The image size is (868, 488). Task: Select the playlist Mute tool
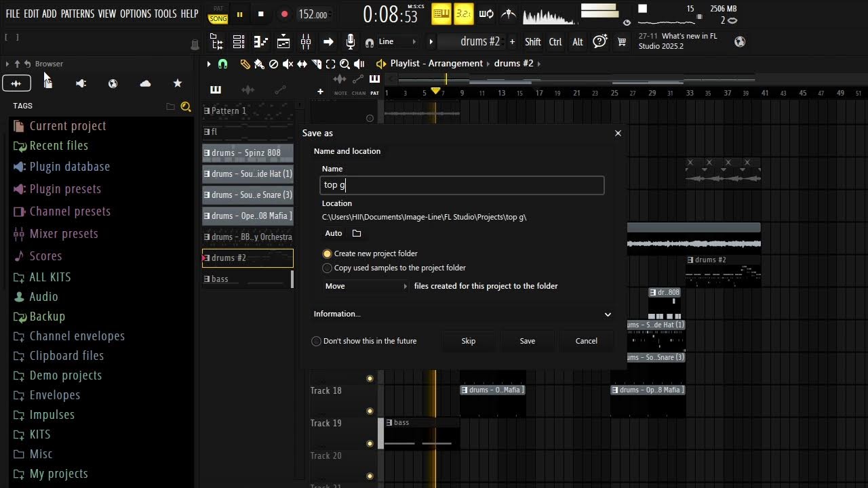tap(288, 64)
